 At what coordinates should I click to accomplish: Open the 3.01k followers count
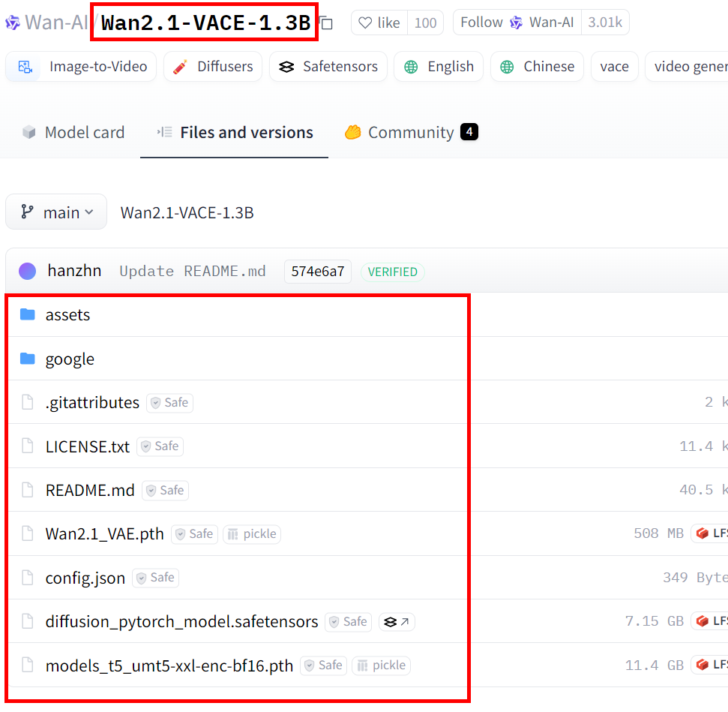(605, 23)
